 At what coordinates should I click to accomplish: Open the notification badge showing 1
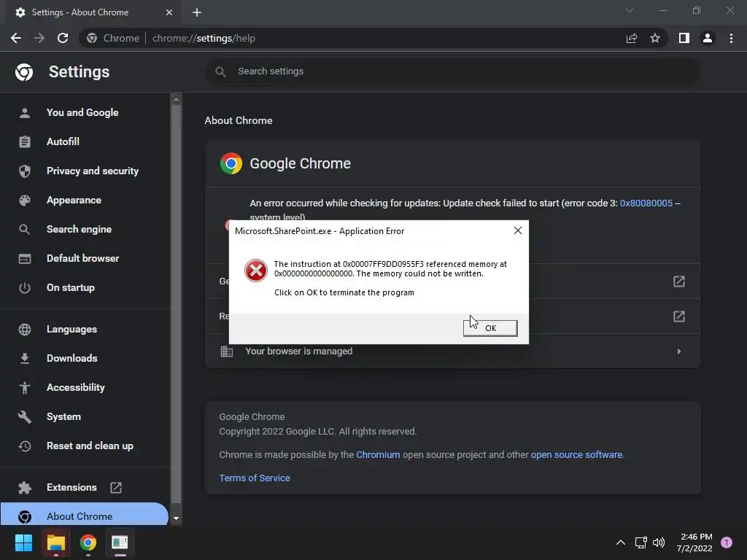point(727,542)
